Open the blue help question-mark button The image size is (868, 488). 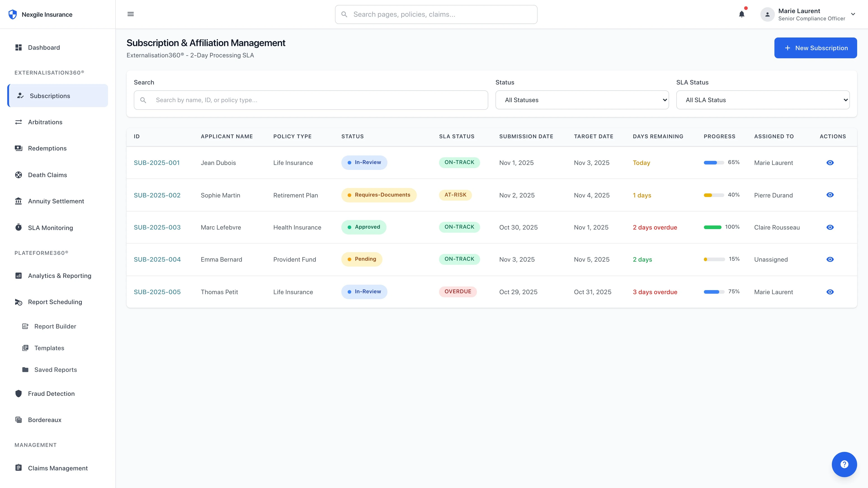coord(844,464)
